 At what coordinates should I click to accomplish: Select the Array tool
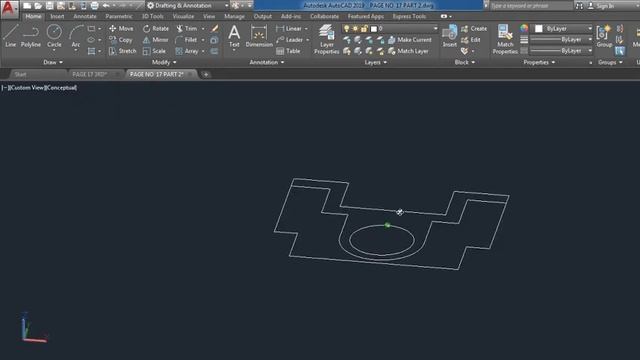(187, 51)
